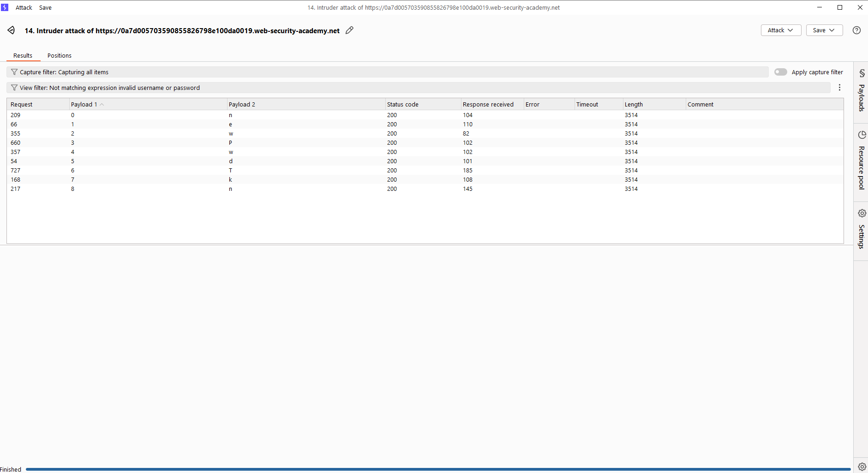Open the Resource pool side panel
The image size is (868, 473).
coord(861,161)
